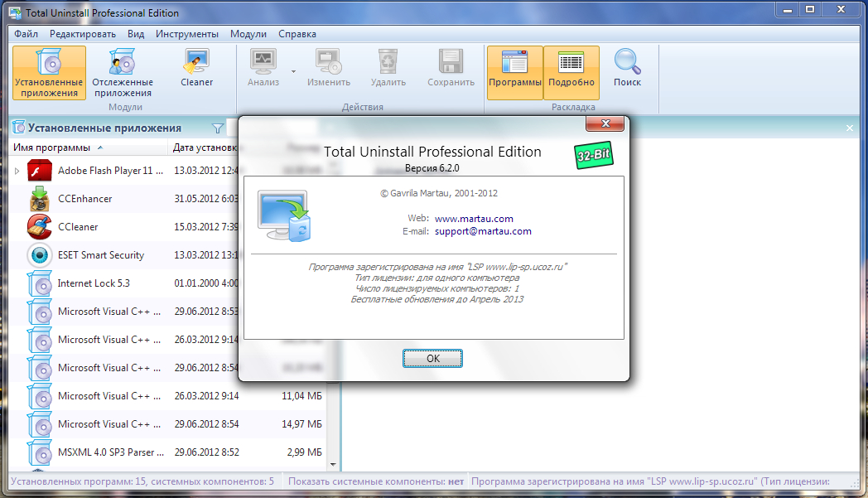This screenshot has height=498, width=868.
Task: Close the About dialog with X
Action: click(605, 123)
